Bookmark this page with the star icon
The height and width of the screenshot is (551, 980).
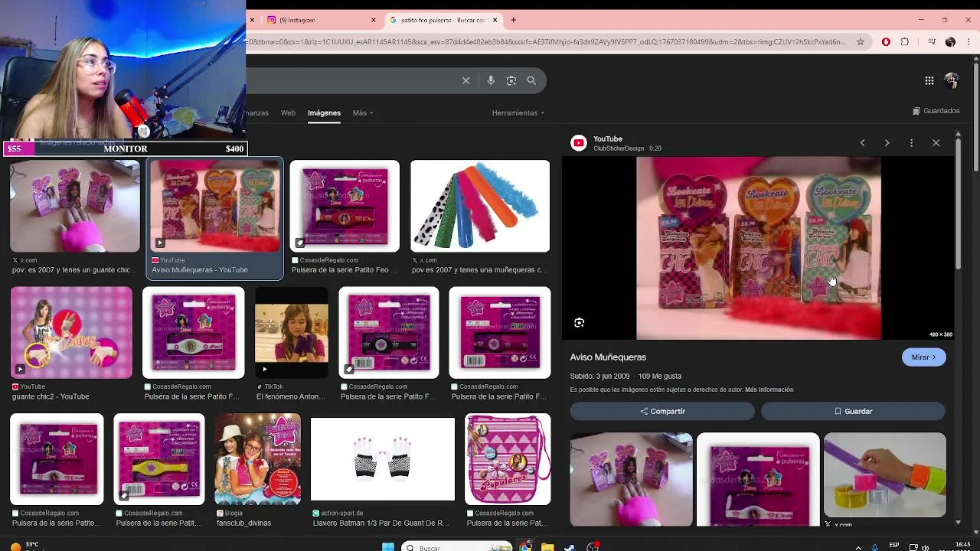click(x=861, y=42)
